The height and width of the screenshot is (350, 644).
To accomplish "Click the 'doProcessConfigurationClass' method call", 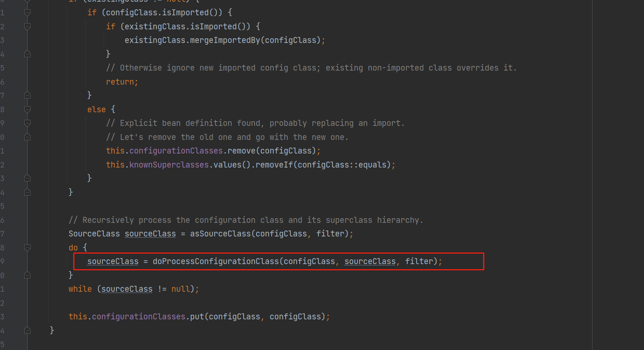I will tap(216, 261).
